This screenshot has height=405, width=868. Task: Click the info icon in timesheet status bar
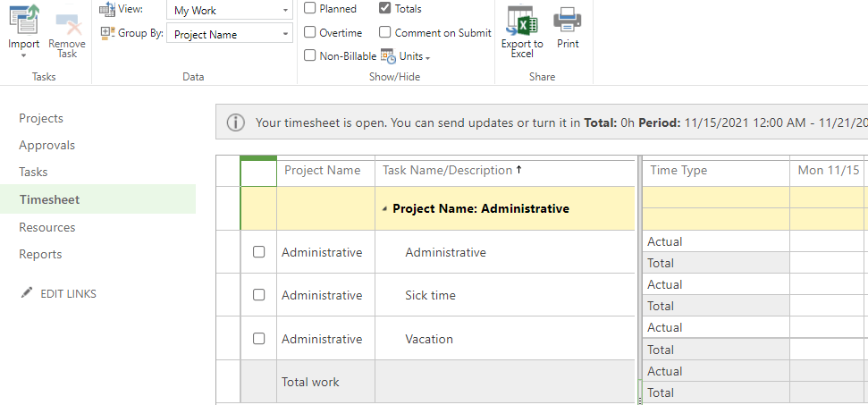[236, 122]
